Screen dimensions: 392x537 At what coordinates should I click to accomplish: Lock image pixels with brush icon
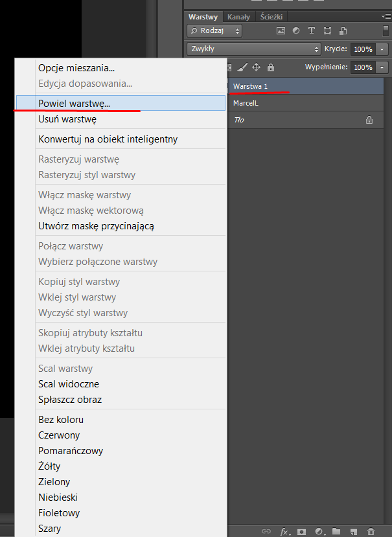(242, 67)
